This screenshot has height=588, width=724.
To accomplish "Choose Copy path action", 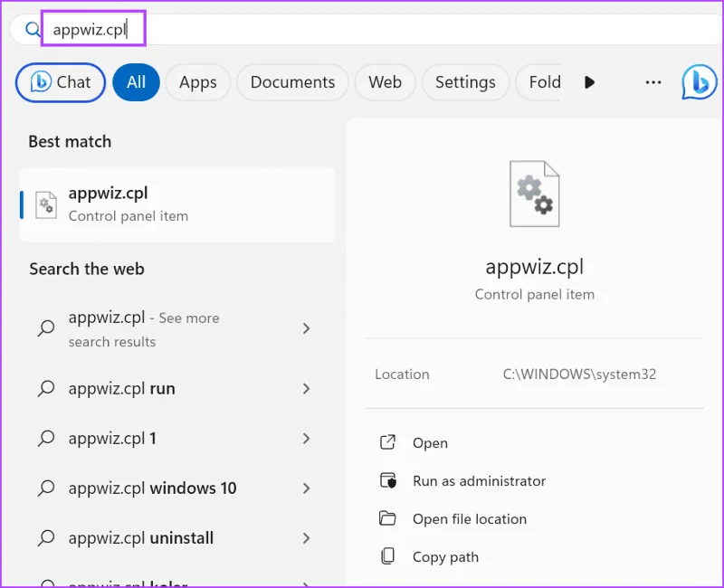I will tap(445, 557).
